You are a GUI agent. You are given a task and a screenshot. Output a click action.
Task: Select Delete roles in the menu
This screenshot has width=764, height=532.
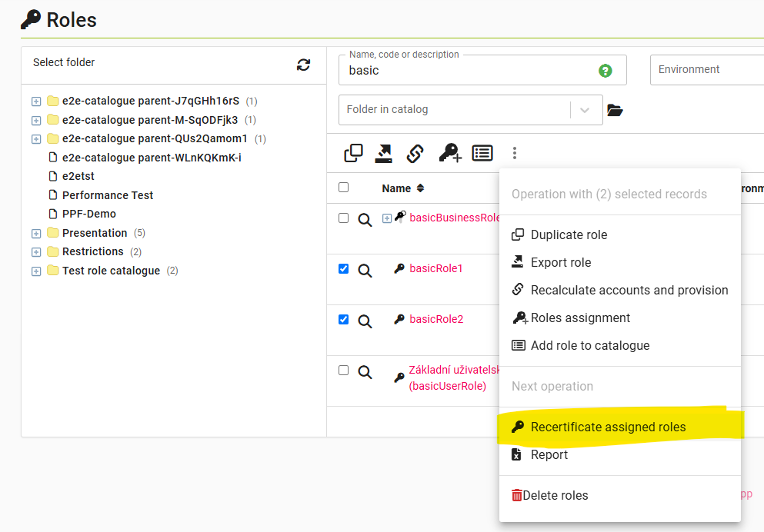click(x=555, y=496)
